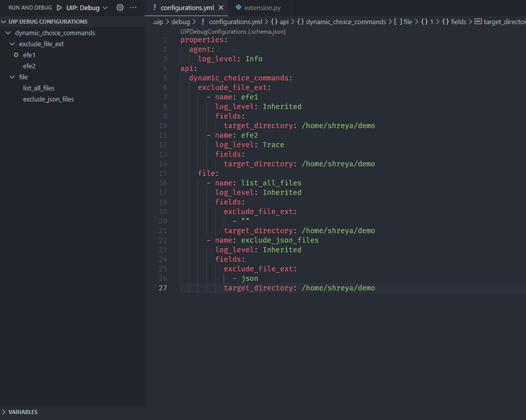Screen dimensions: 526x420
Task: Open launch settings gear icon
Action: click(x=120, y=8)
